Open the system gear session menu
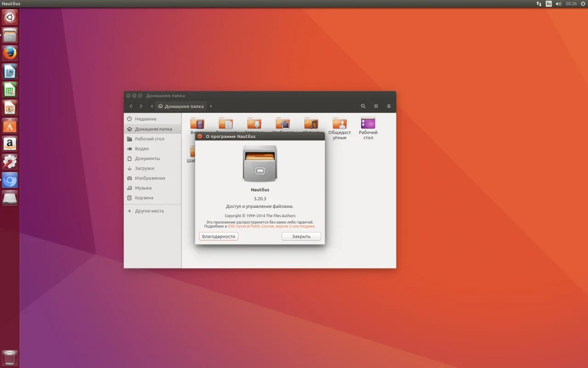 coord(583,4)
